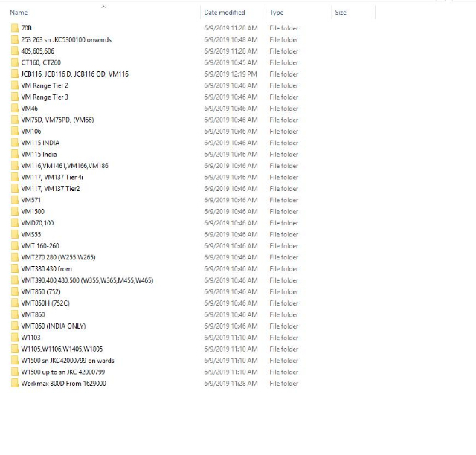476x455 pixels.
Task: Select the W1103 folder icon
Action: [x=15, y=338]
